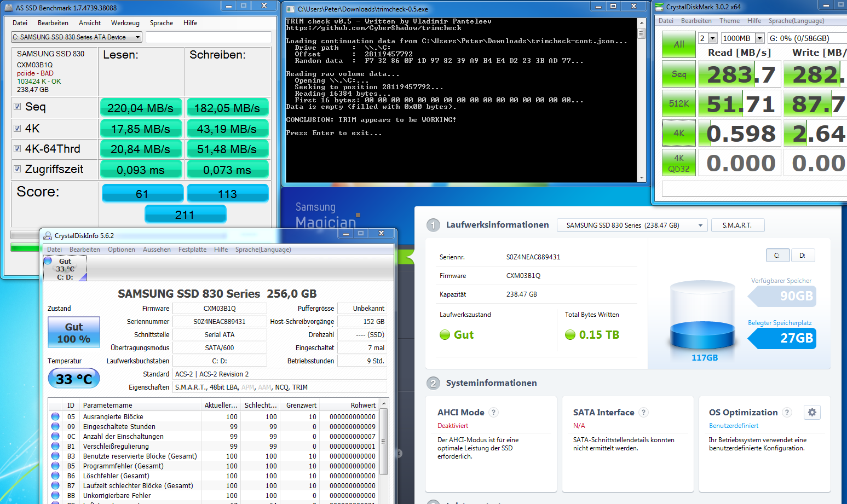Run the Seq test in CrystalDiskMark

click(x=679, y=74)
